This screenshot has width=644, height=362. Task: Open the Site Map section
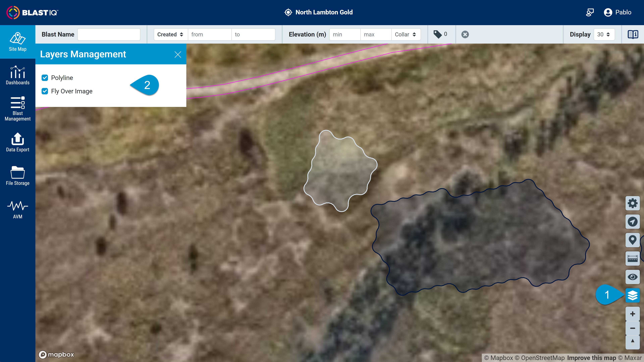(x=17, y=42)
